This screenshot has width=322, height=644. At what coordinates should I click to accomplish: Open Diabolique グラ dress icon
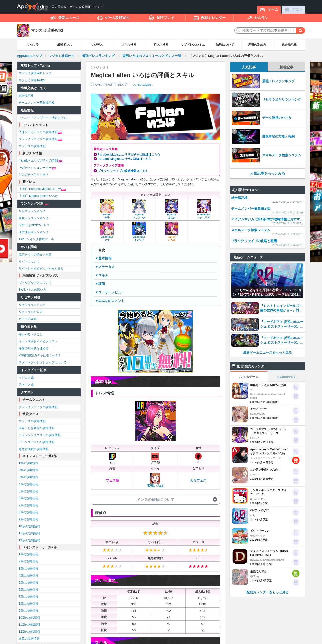pos(107,228)
